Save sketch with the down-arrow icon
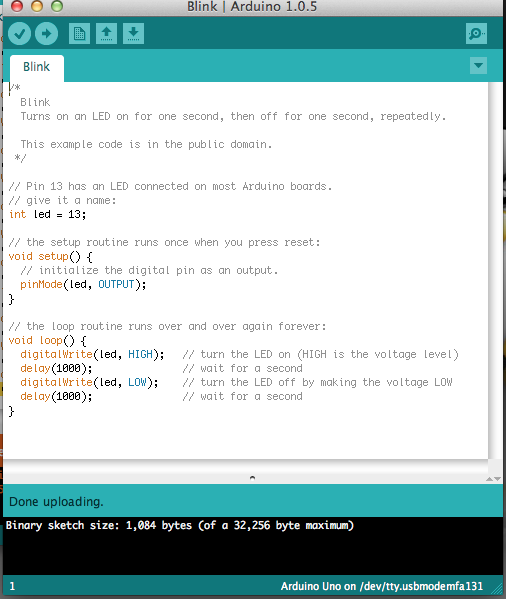The width and height of the screenshot is (506, 599). click(133, 34)
